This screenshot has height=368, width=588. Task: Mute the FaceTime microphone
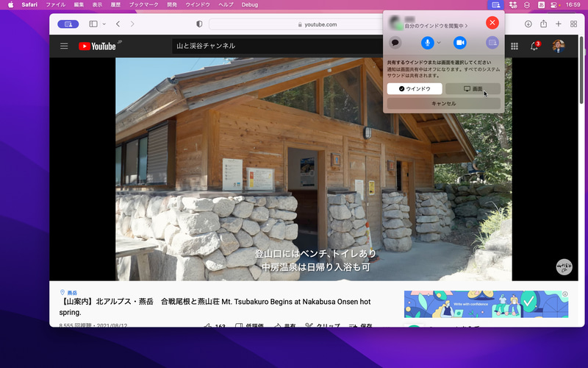coord(428,43)
